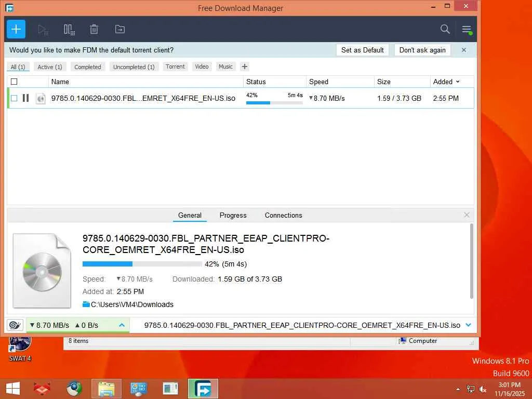532x399 pixels.
Task: Select the Video filter tab
Action: tap(202, 66)
